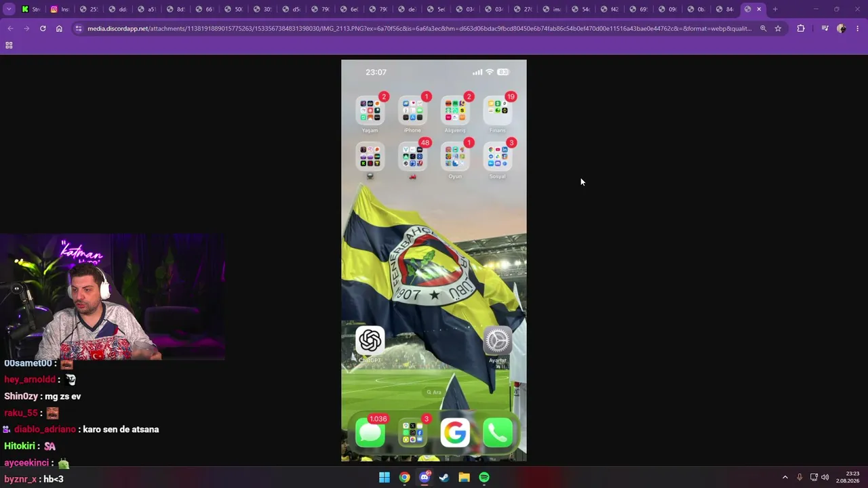Image resolution: width=868 pixels, height=488 pixels.
Task: Click the Alışveriş folder on phone image
Action: 455,110
